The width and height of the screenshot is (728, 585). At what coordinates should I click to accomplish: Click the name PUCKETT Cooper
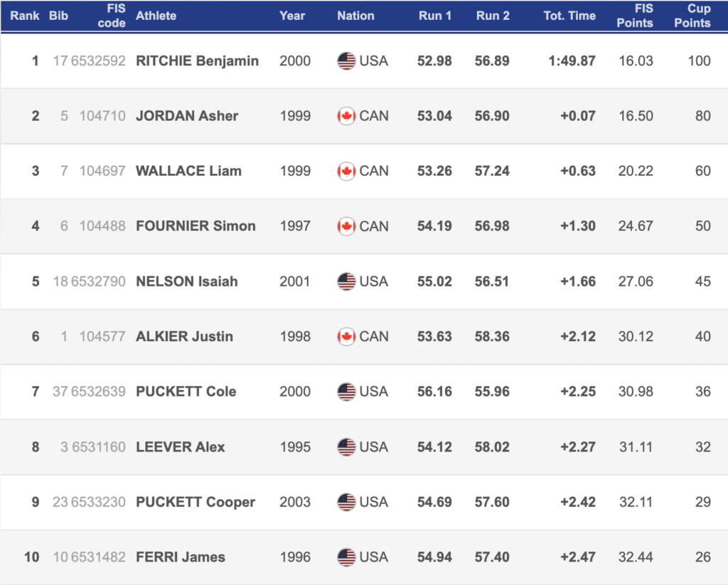pyautogui.click(x=196, y=502)
